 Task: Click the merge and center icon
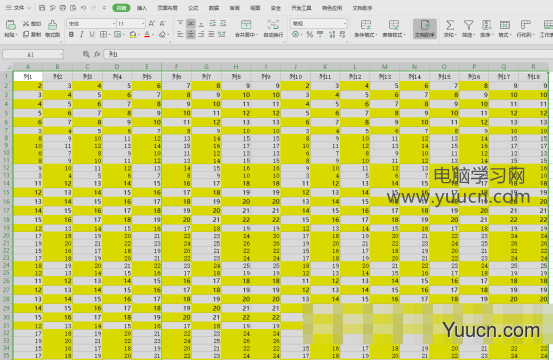click(246, 25)
